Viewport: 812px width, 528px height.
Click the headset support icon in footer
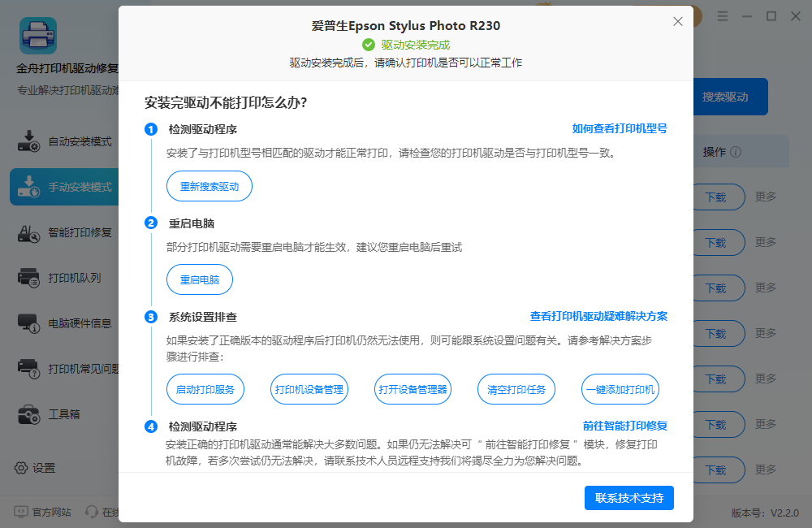click(x=92, y=512)
